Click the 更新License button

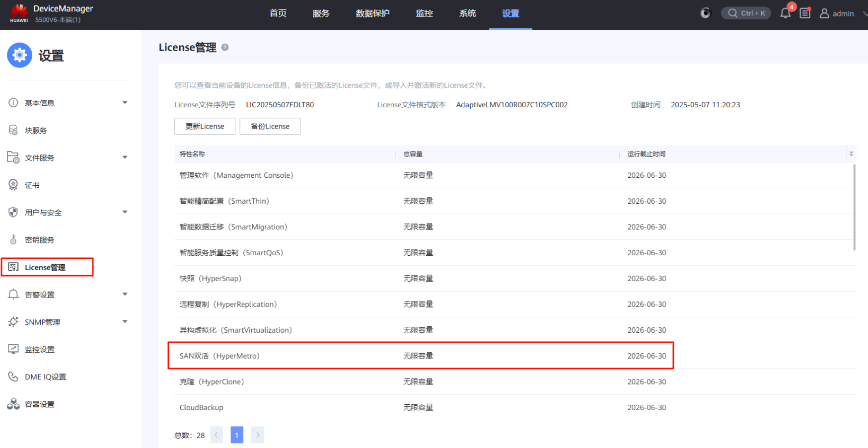(205, 126)
